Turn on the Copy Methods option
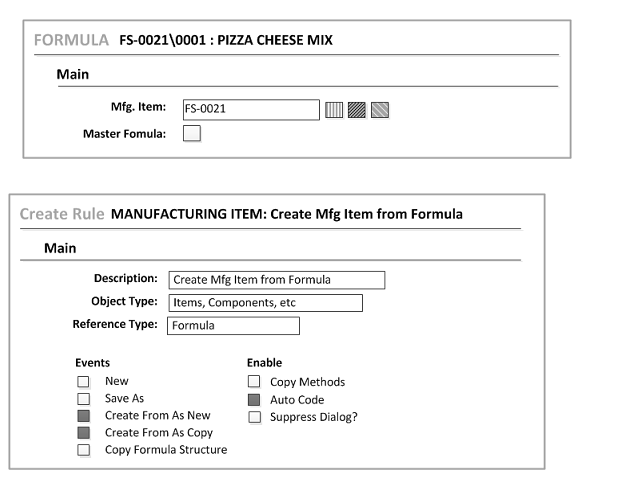Viewport: 623px width, 477px height. [254, 382]
